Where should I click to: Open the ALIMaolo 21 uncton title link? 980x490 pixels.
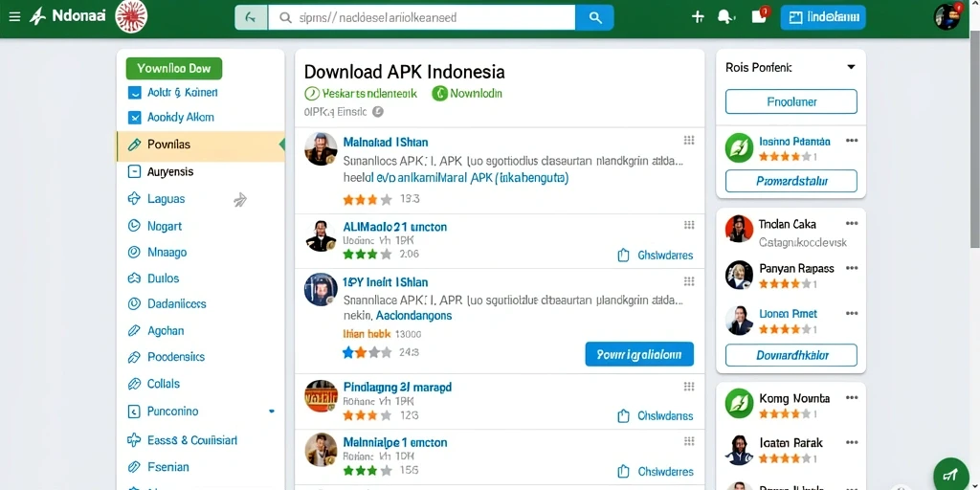coord(395,227)
